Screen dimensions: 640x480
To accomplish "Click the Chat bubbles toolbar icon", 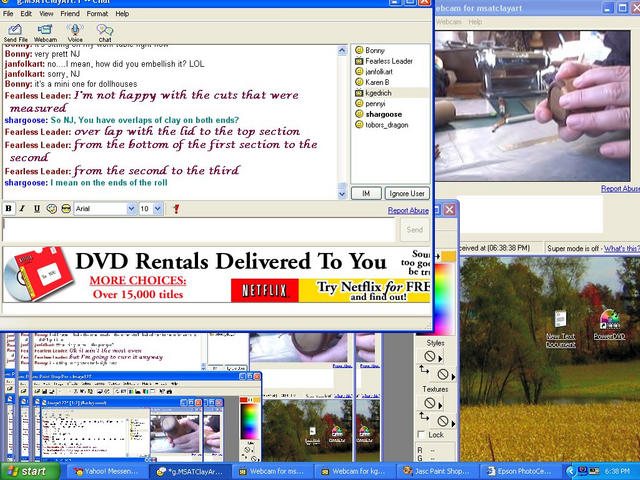I will 105,33.
